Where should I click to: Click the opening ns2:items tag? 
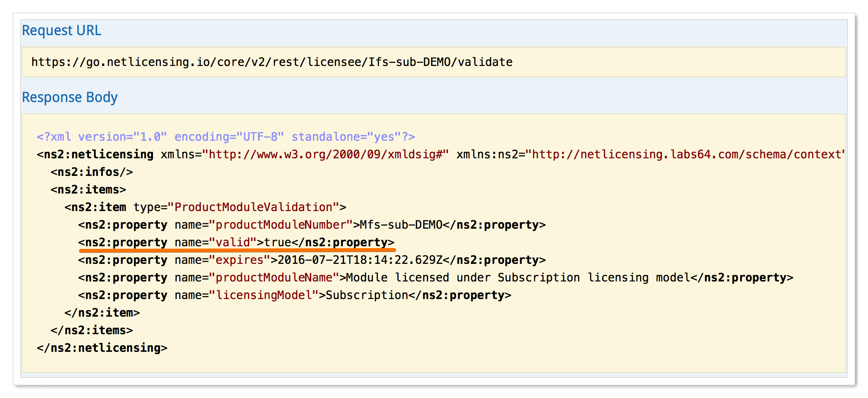click(x=88, y=190)
